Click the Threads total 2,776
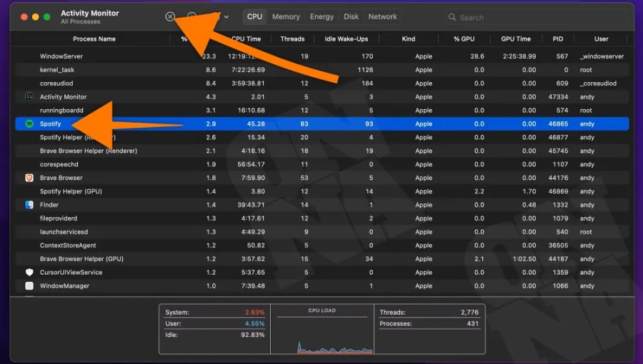 pos(469,312)
